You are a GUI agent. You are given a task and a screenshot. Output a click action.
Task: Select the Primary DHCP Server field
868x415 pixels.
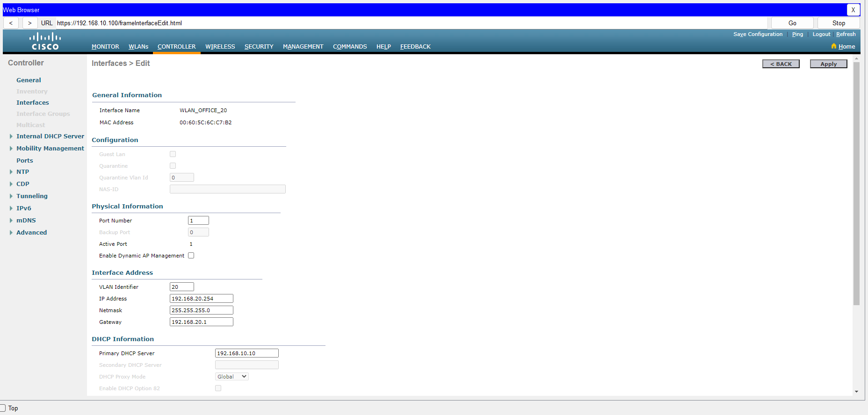(x=246, y=353)
